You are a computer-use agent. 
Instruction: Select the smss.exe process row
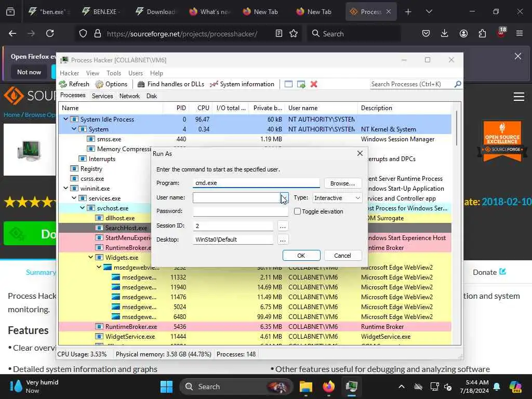255,139
